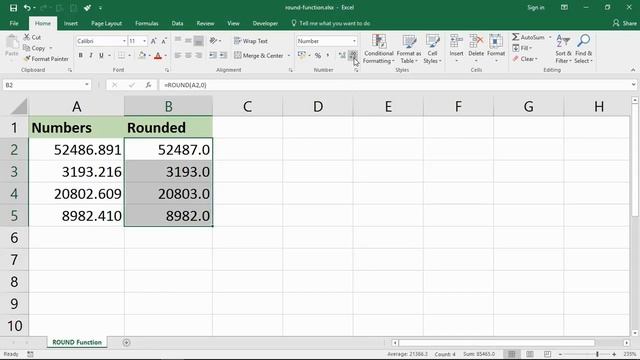This screenshot has width=640, height=360.
Task: Toggle Bold formatting
Action: (80, 56)
